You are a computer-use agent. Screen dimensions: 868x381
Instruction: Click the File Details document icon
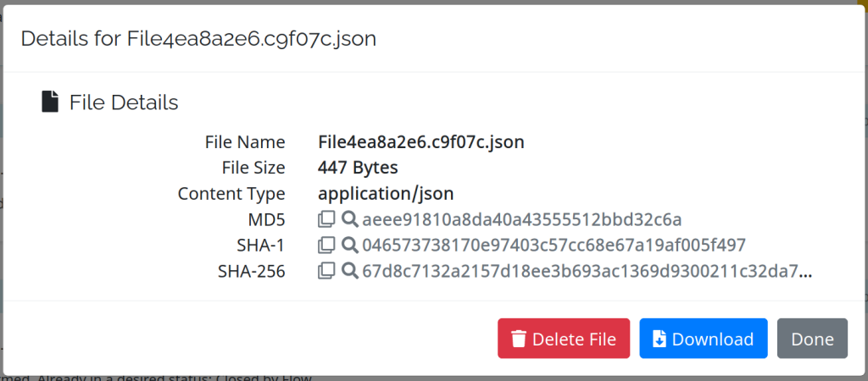[x=51, y=102]
